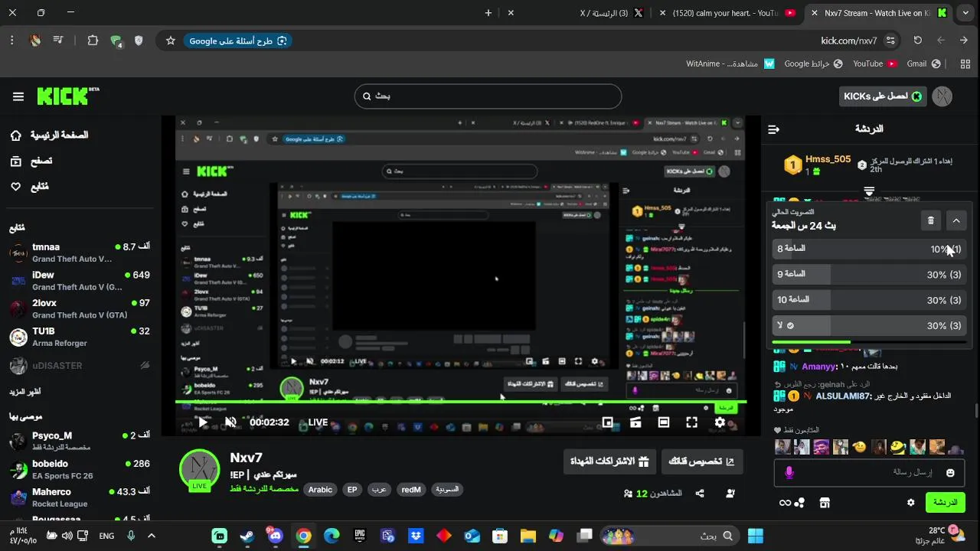Click ALSULAMI87 username in chat
The image size is (980, 551).
843,396
